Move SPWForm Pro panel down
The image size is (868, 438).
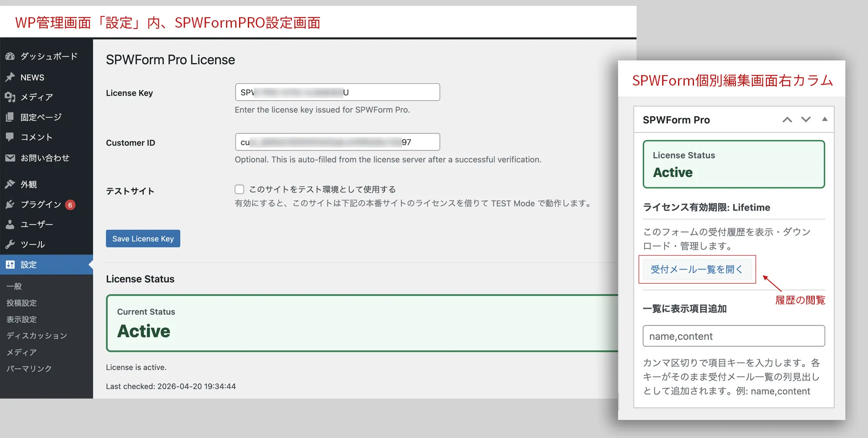coord(806,120)
